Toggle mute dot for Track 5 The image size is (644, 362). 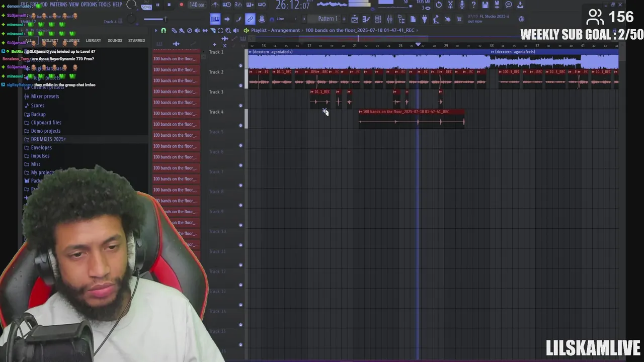tap(240, 145)
